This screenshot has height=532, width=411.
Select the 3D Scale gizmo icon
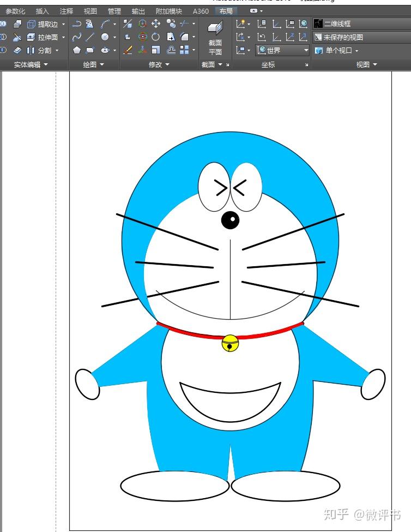click(142, 50)
